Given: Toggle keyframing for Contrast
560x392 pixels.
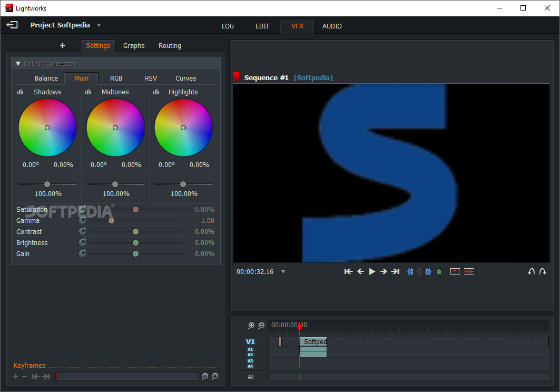Looking at the screenshot, I should click(83, 231).
